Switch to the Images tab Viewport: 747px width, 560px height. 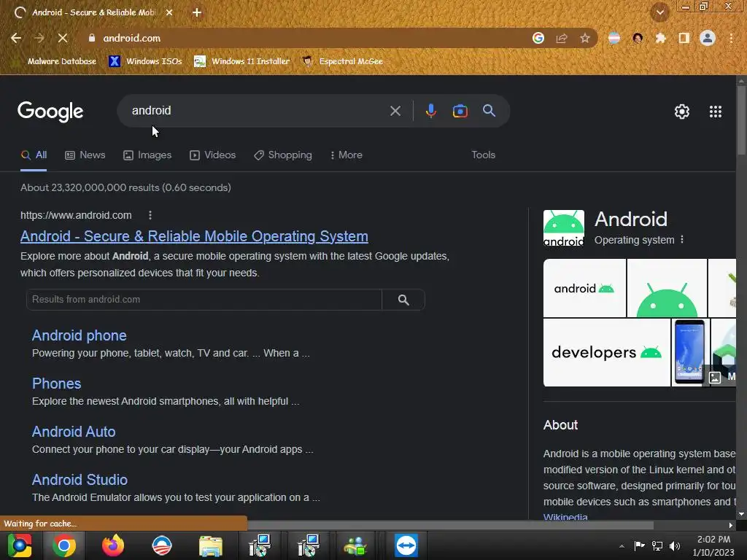click(147, 155)
